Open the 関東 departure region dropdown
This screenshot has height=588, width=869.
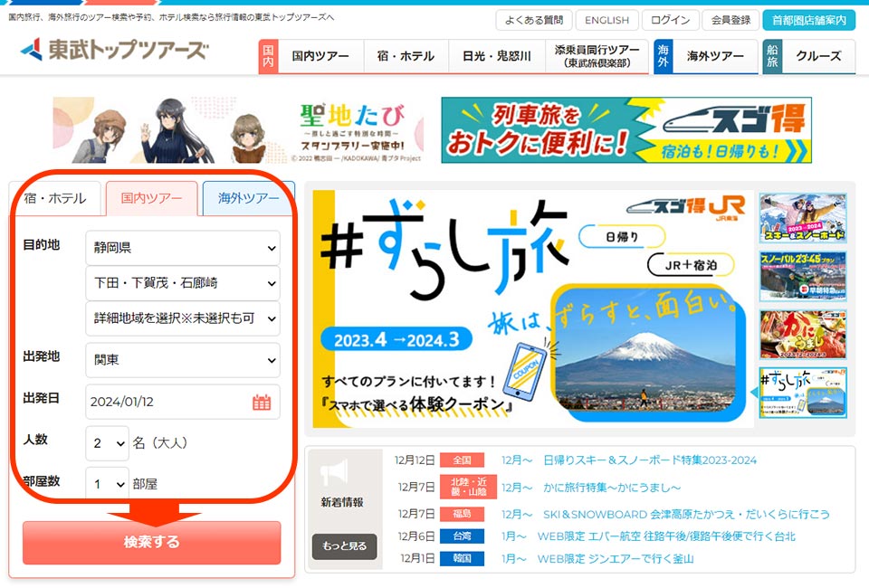(182, 360)
